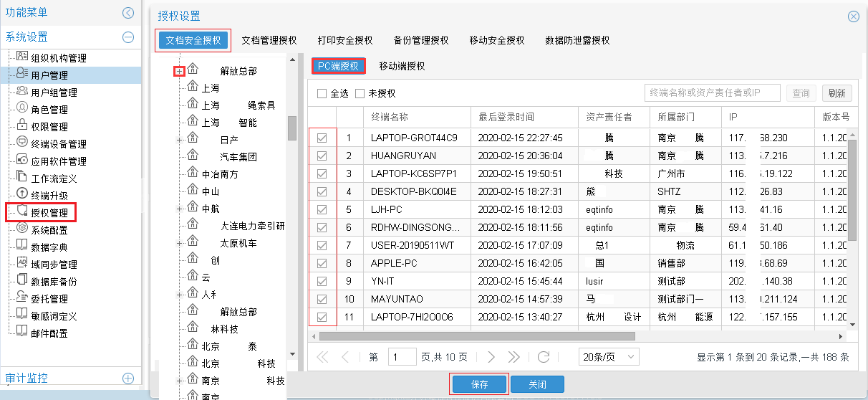Open 授权管理 from the system settings
Screen dimensions: 868x400
(49, 212)
